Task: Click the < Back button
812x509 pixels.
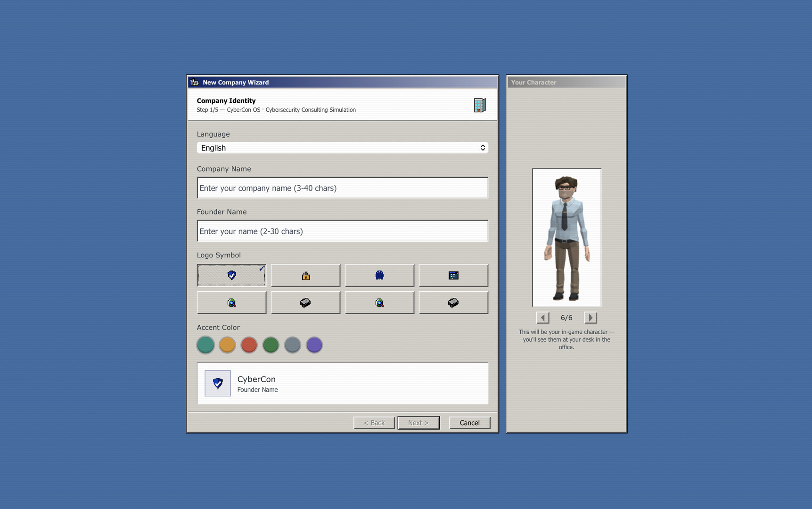Action: [x=374, y=423]
